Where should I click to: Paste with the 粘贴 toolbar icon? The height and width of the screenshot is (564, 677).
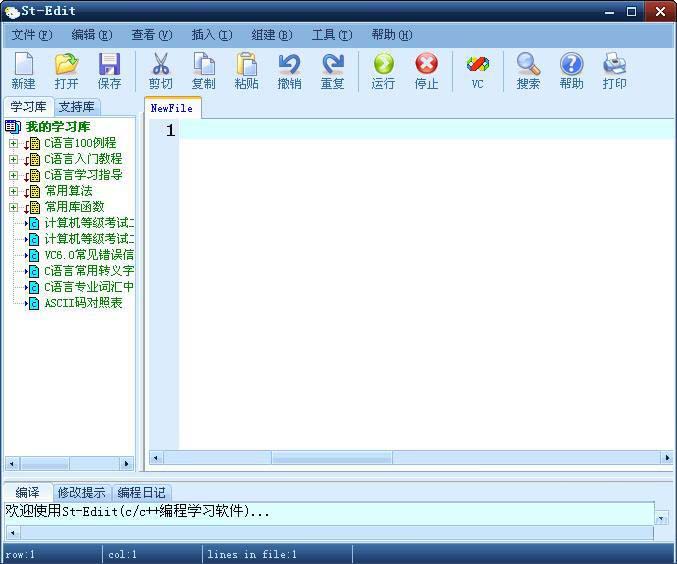[246, 71]
